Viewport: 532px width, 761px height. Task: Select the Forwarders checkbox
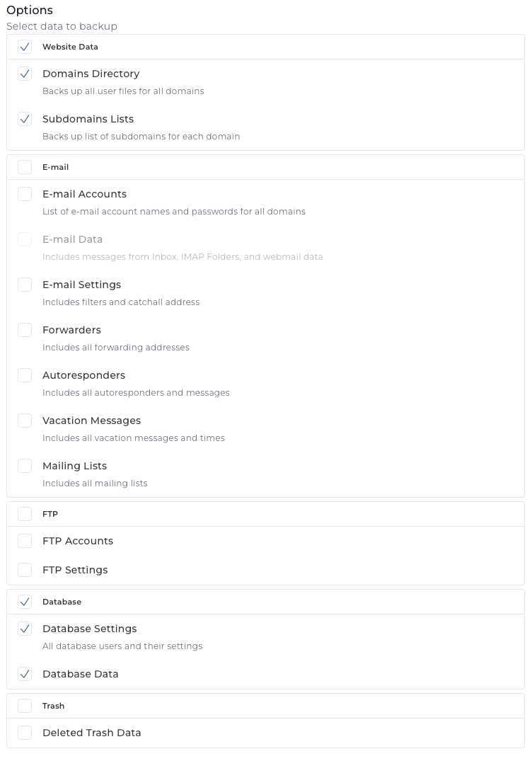25,330
